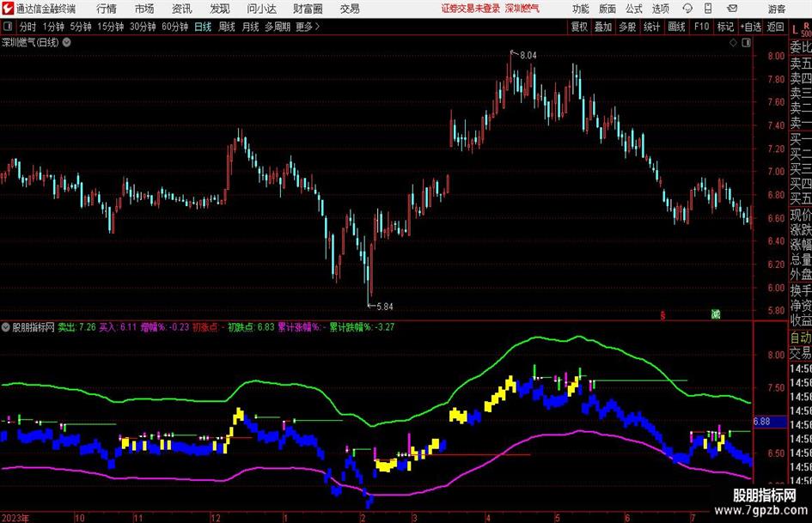Open the 选项 menu
Viewport: 812px width, 523px height.
pos(660,9)
